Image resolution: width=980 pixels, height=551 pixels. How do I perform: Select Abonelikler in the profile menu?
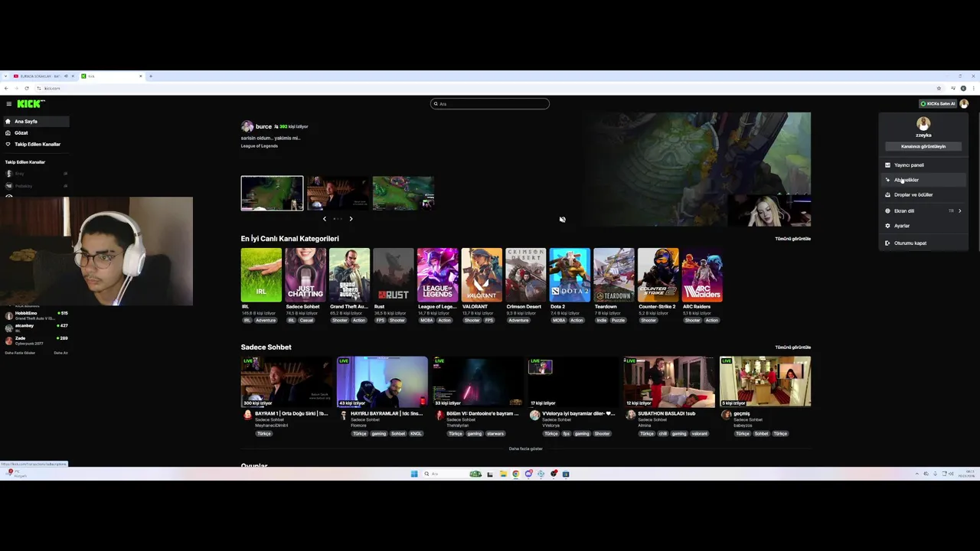tap(923, 180)
